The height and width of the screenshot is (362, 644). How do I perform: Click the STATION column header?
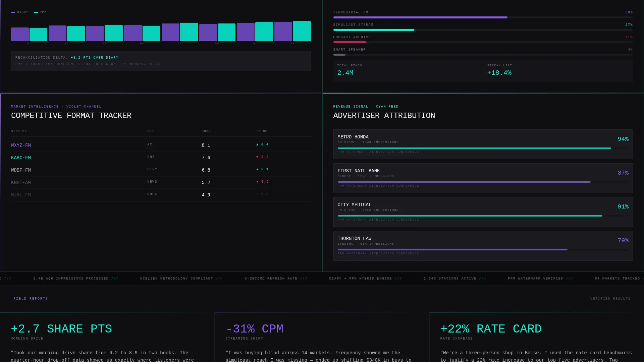pos(19,131)
